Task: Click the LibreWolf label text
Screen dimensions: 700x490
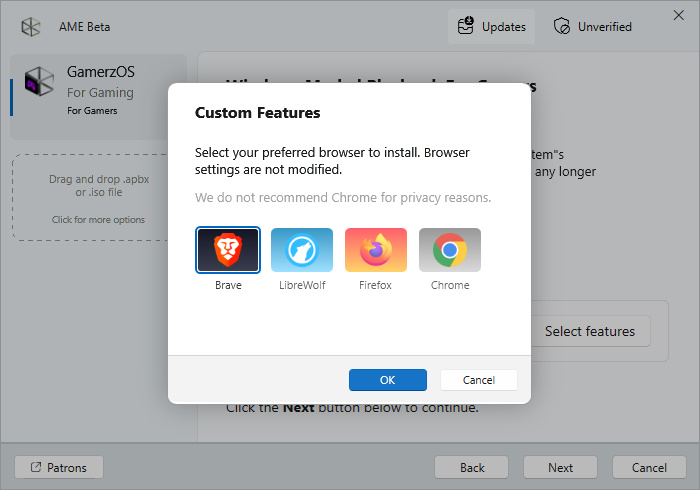Action: click(x=302, y=285)
